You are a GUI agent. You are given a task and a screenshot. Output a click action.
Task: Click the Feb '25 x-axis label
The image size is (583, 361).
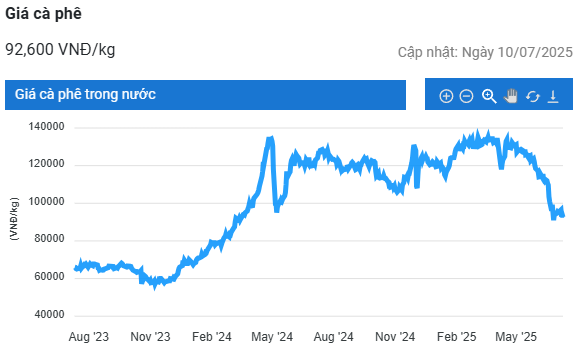[456, 336]
